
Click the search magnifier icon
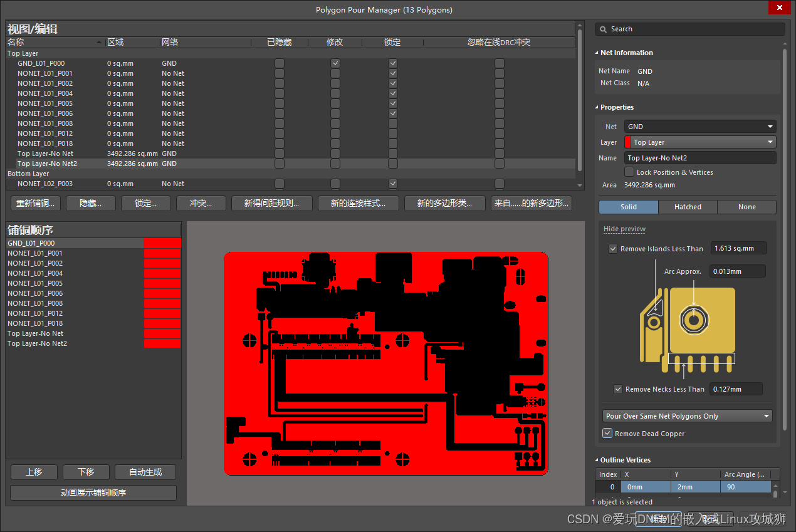604,29
